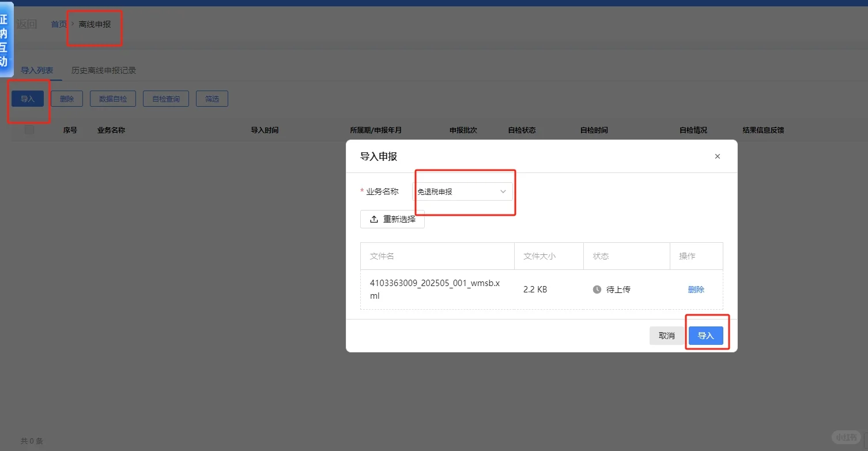Click the 导入 toolbar button

[x=27, y=98]
